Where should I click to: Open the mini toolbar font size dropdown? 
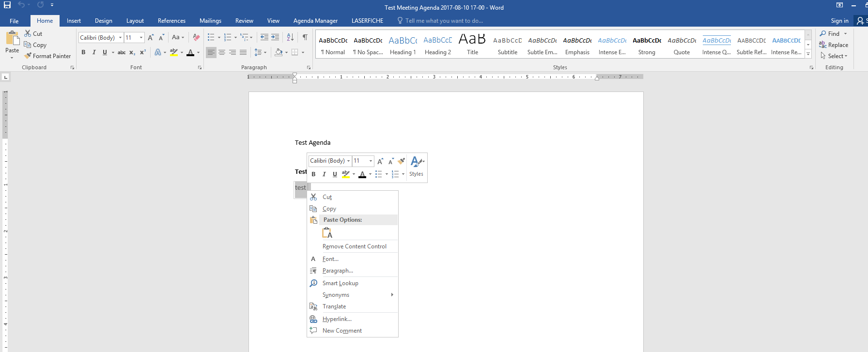pos(371,161)
